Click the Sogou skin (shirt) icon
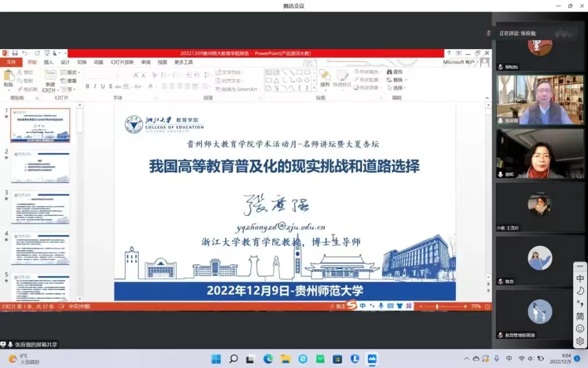588x368 pixels. (x=400, y=306)
